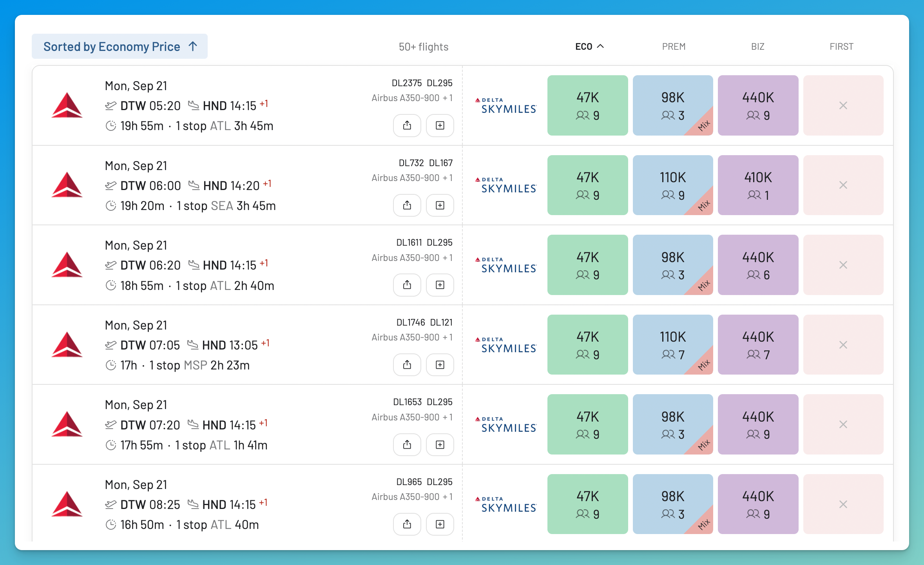This screenshot has width=924, height=565.
Task: Click flight numbers DL732 DL167
Action: tap(426, 163)
